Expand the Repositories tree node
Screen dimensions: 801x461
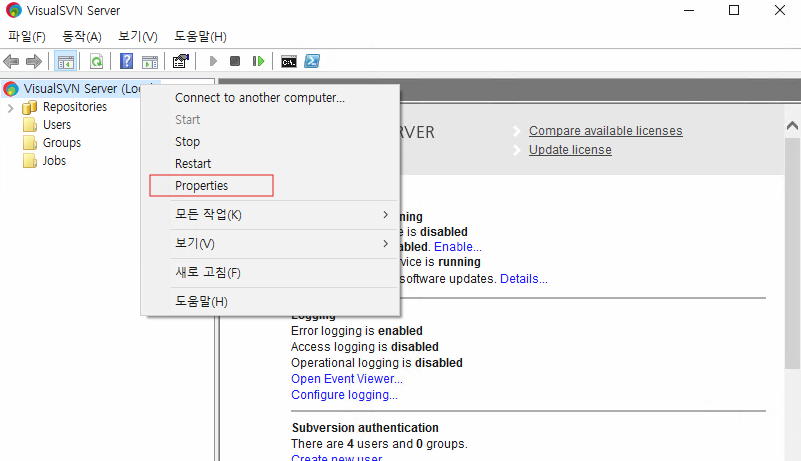coord(11,108)
